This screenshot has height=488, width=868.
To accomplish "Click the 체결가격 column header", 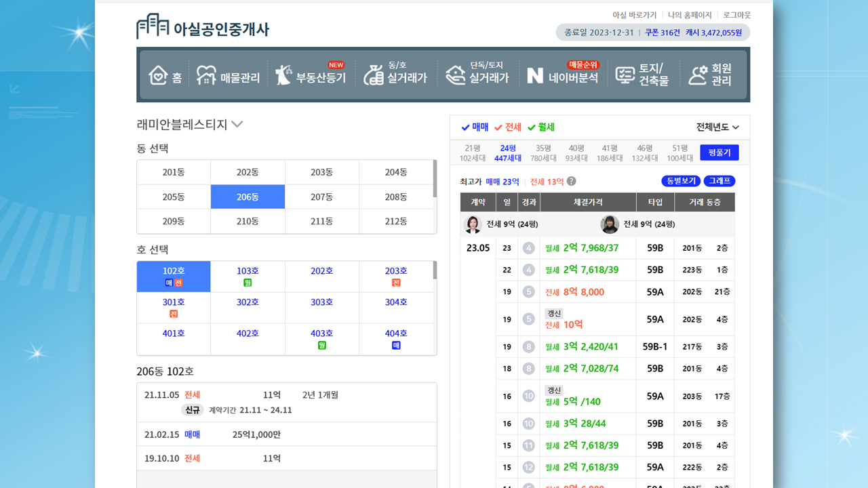I will pyautogui.click(x=588, y=202).
